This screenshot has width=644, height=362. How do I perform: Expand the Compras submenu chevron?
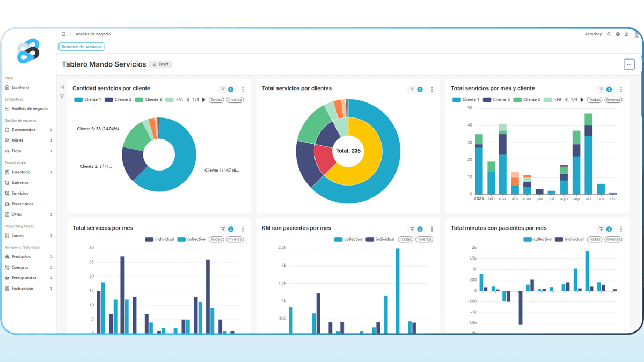coord(52,268)
